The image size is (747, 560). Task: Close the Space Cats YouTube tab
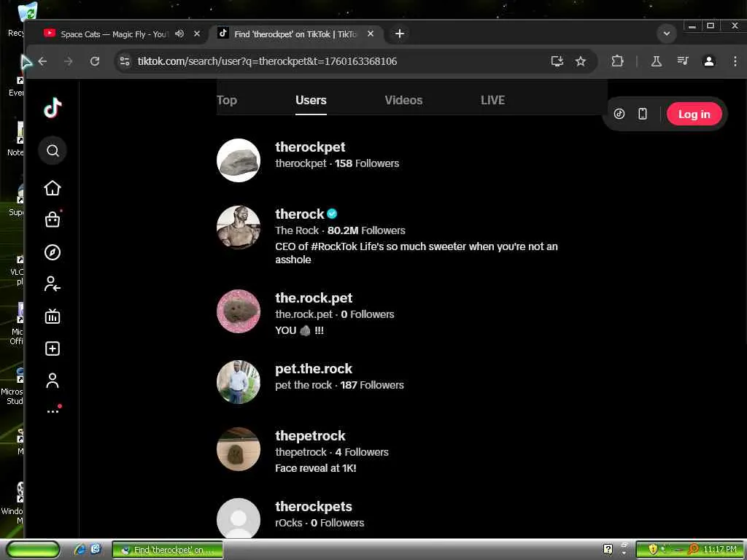pyautogui.click(x=197, y=34)
